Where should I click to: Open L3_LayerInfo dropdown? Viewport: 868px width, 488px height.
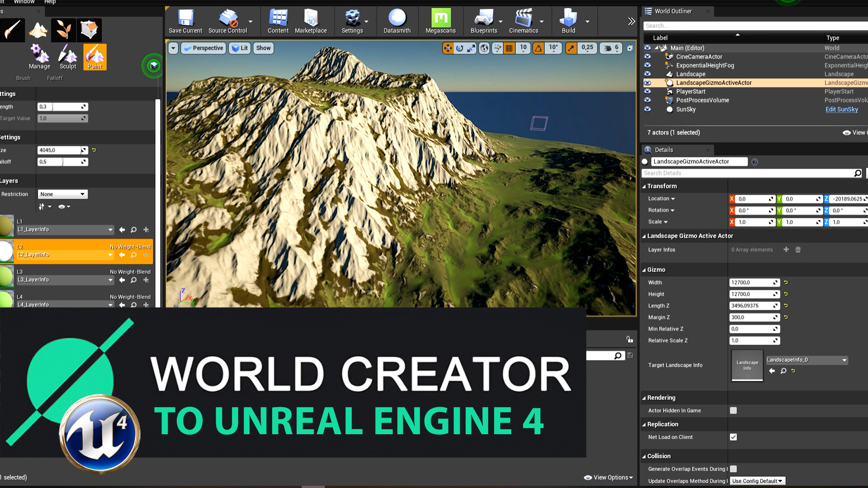tap(65, 280)
